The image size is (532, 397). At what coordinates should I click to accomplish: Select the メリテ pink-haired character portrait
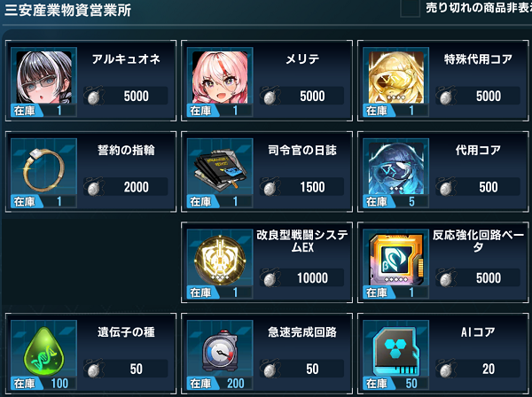(220, 77)
